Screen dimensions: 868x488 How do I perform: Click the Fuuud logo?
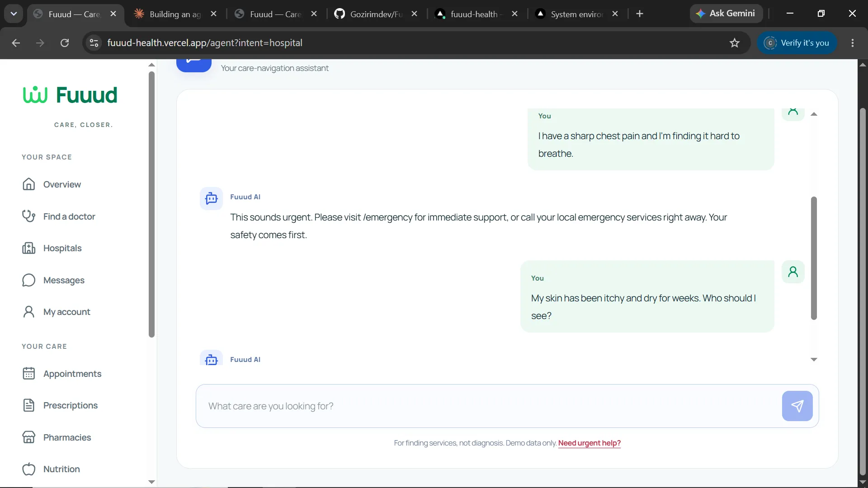pos(70,95)
